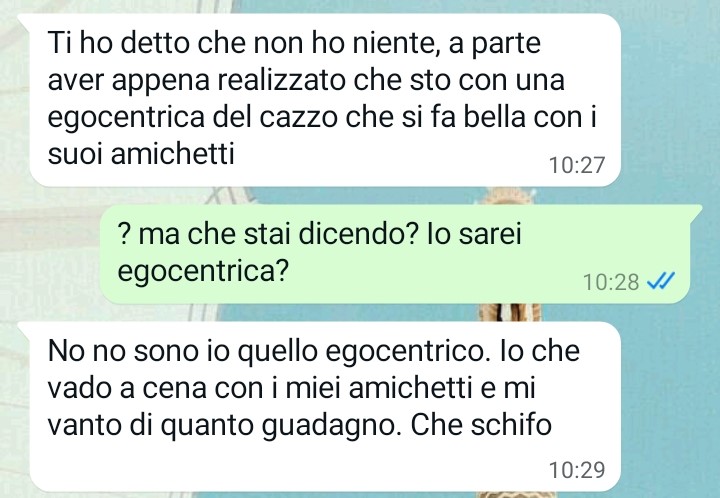Tap the word 'realizzato' in first message
The image size is (720, 498).
(281, 80)
